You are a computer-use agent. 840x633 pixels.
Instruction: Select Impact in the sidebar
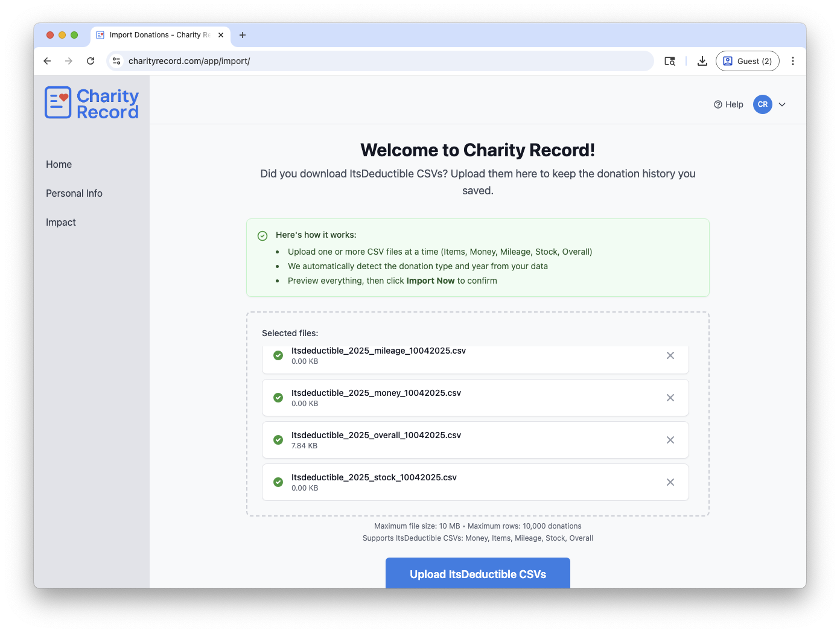(60, 222)
